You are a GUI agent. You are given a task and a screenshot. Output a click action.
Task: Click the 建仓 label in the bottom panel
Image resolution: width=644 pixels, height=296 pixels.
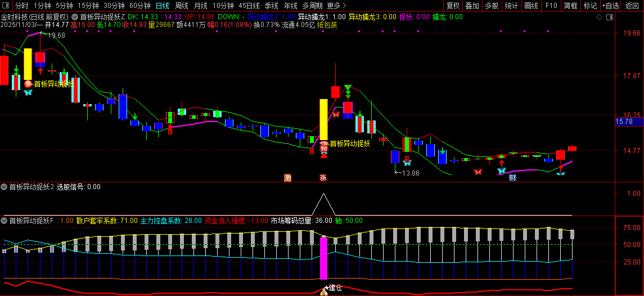pos(335,288)
